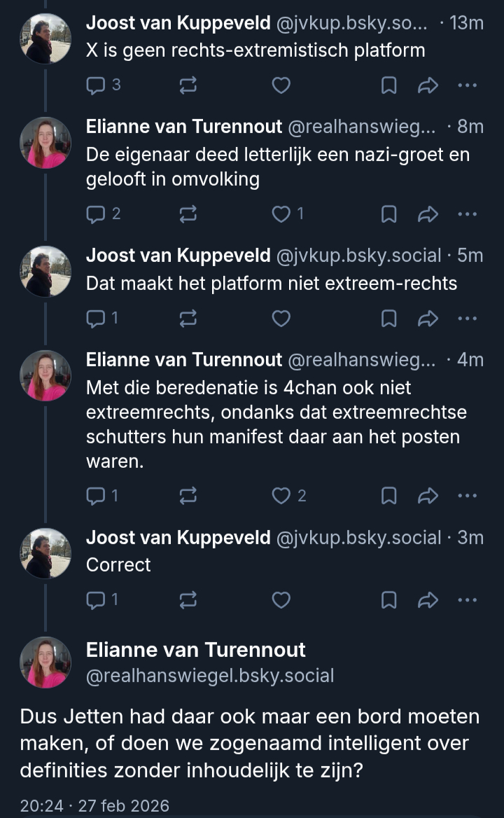This screenshot has height=818, width=504.
Task: Click the 20:24 · 27 feb 2026 timestamp
Action: (94, 805)
